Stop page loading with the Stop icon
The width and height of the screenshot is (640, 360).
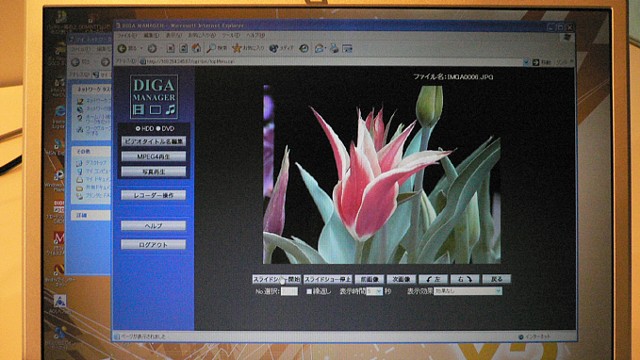[x=171, y=49]
